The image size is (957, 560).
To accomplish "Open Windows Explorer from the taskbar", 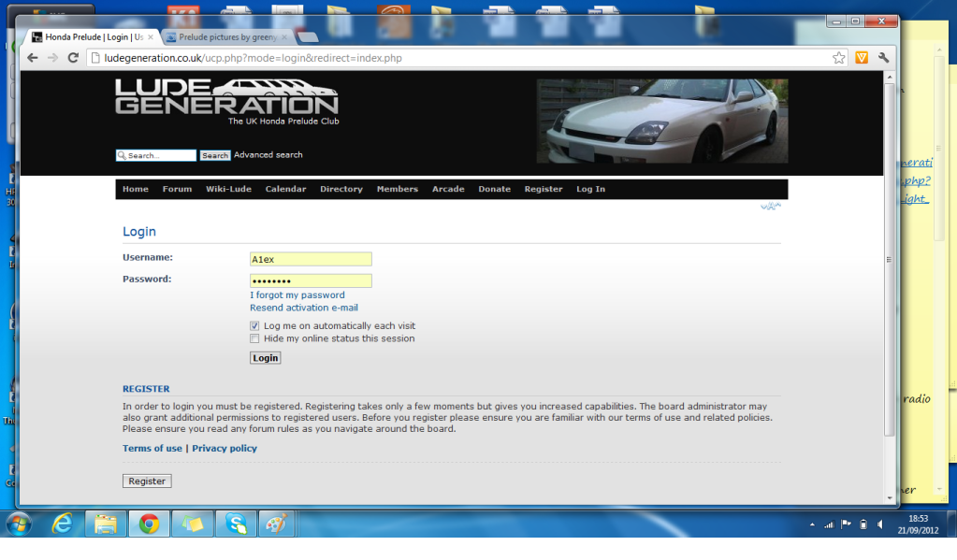I will click(x=106, y=524).
